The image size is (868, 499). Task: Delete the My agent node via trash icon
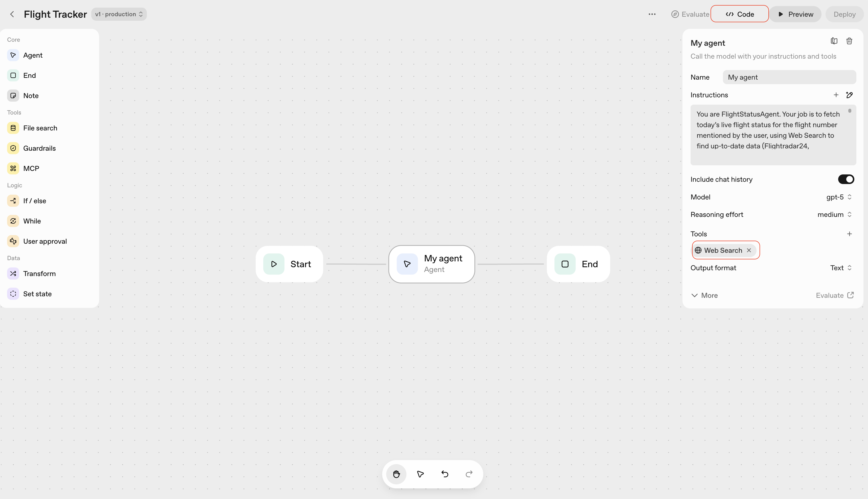849,41
